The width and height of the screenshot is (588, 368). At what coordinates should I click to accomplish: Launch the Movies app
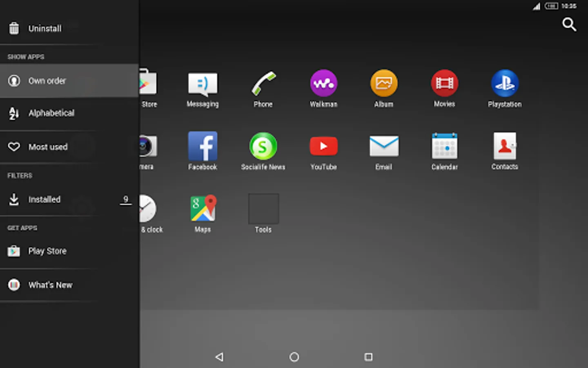pyautogui.click(x=444, y=89)
